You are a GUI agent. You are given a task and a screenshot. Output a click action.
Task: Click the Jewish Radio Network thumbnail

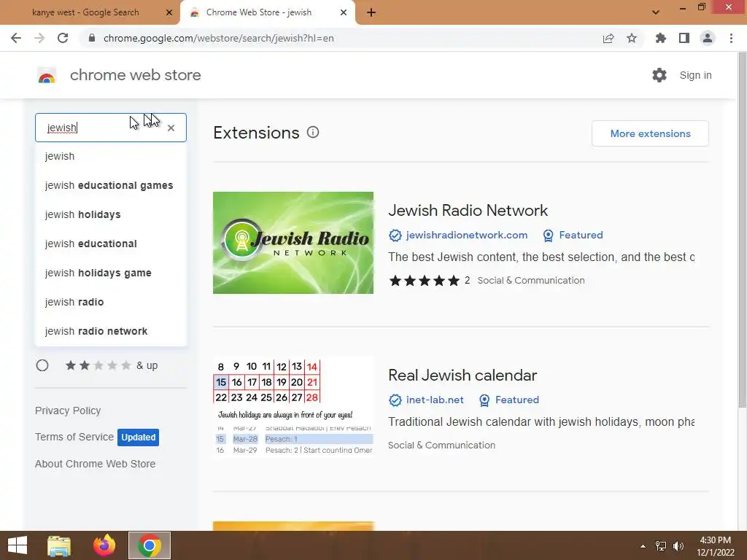[x=293, y=243]
